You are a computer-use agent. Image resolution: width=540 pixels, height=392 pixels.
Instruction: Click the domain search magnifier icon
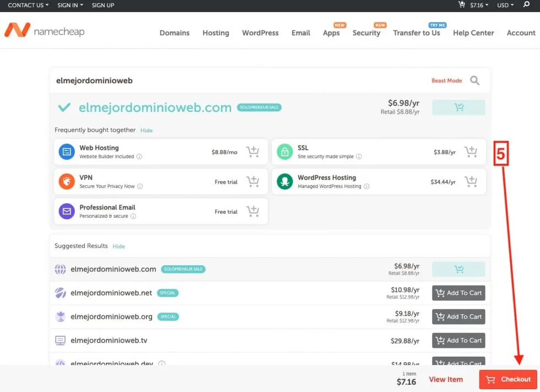pyautogui.click(x=475, y=80)
